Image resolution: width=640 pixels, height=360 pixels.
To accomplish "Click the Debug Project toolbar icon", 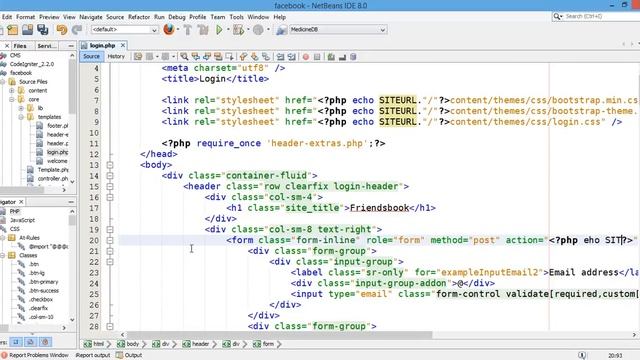I will pos(238,30).
